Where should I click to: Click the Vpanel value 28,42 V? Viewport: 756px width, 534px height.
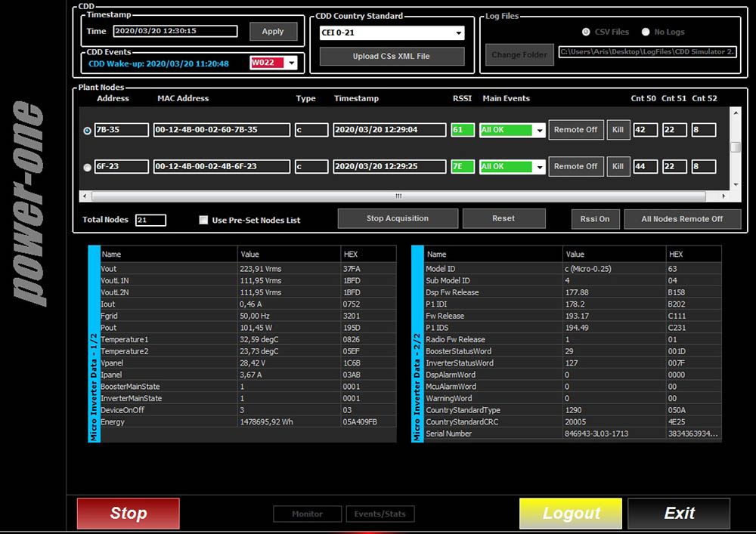coord(253,363)
